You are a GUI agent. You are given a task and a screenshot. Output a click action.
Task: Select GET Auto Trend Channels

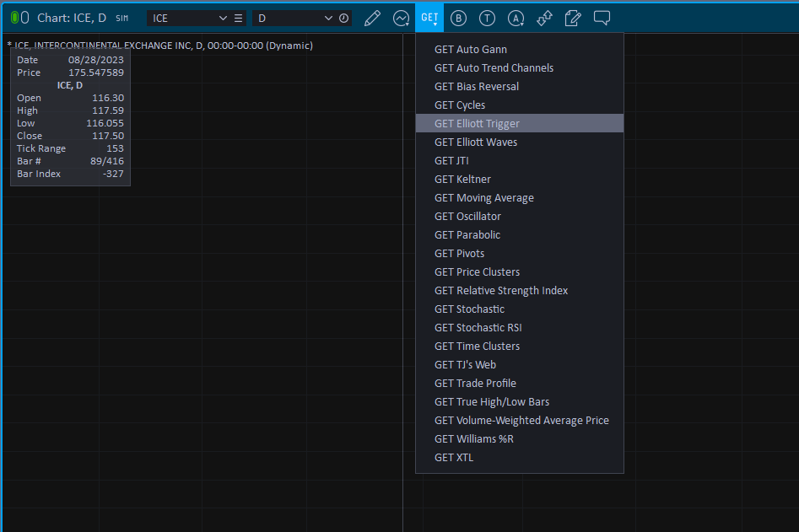(x=520, y=67)
